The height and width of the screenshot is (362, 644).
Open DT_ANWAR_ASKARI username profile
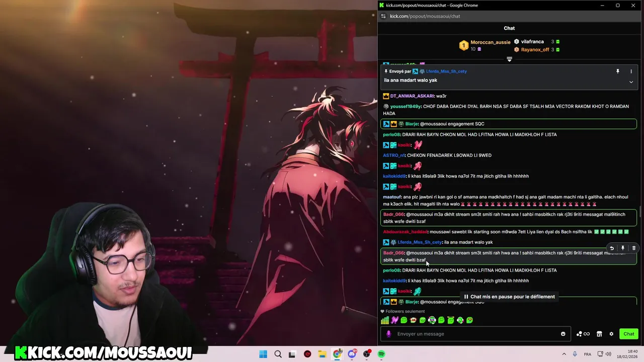(x=412, y=96)
